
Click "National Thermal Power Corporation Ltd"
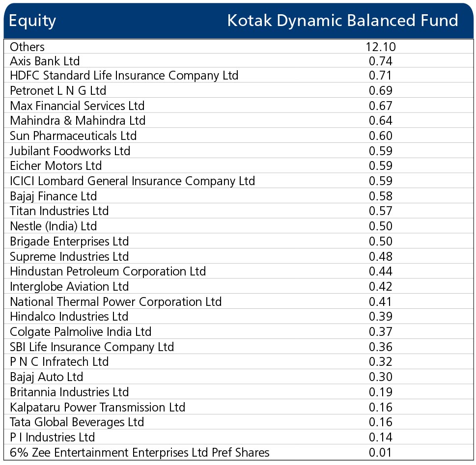[115, 302]
